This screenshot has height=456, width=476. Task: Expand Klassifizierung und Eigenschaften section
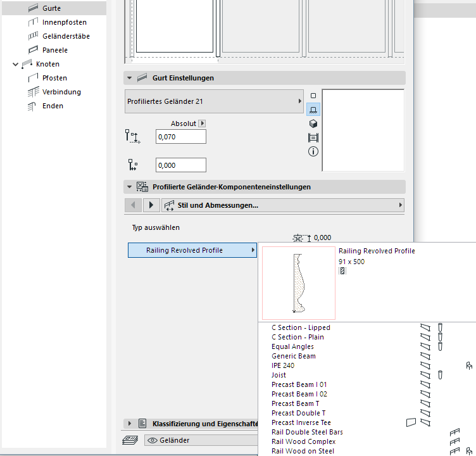130,424
